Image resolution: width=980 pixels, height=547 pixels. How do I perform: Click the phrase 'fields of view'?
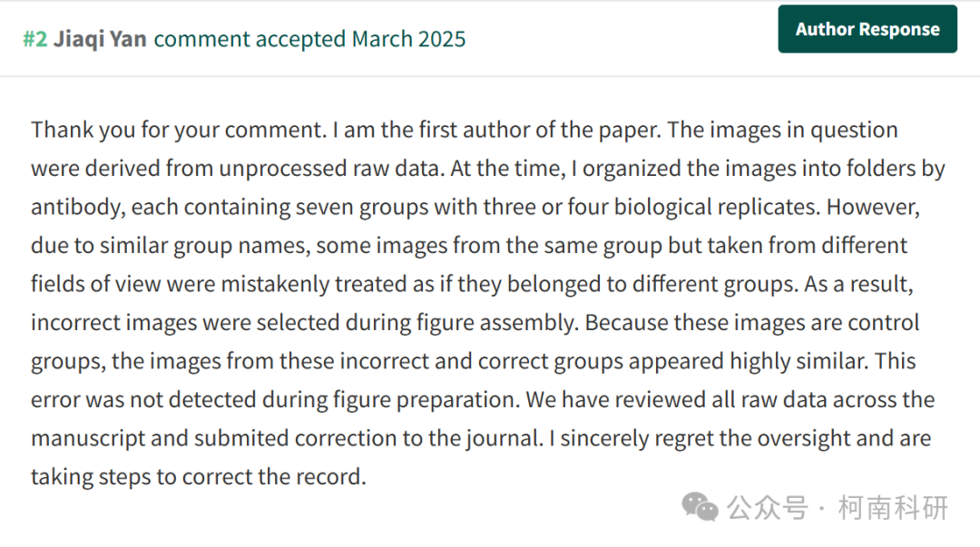tap(95, 285)
